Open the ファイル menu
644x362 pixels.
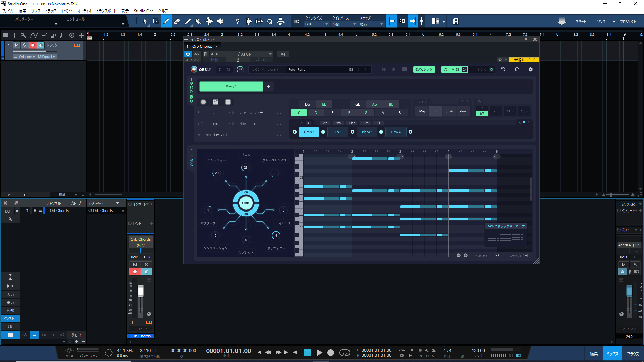[x=8, y=11]
